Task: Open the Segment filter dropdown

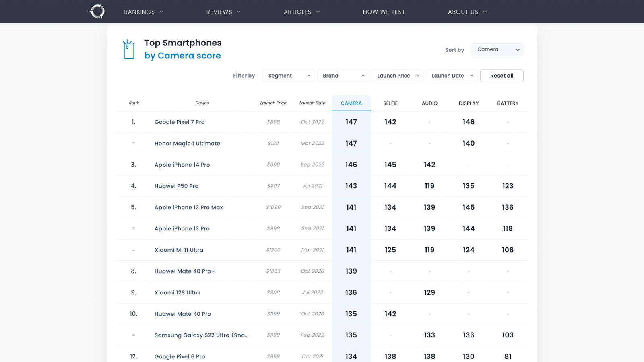Action: click(289, 76)
